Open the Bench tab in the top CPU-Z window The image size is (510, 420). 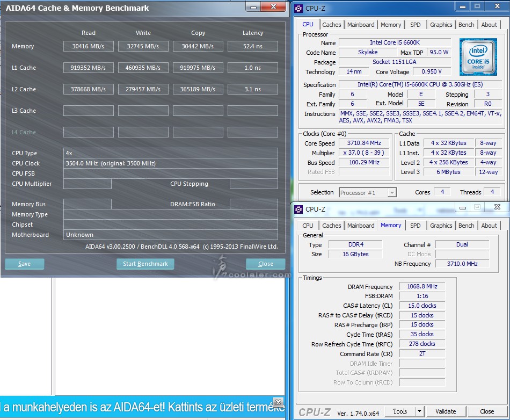coord(466,25)
